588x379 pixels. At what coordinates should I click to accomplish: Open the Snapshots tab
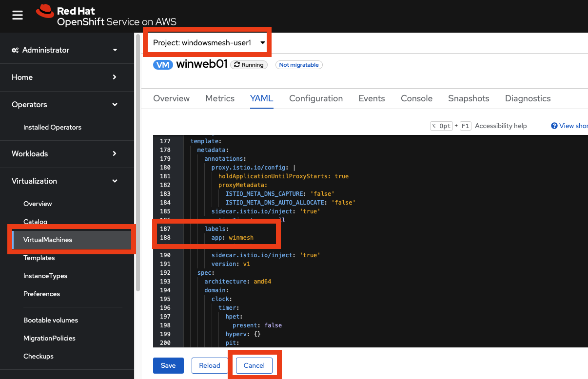pyautogui.click(x=468, y=98)
